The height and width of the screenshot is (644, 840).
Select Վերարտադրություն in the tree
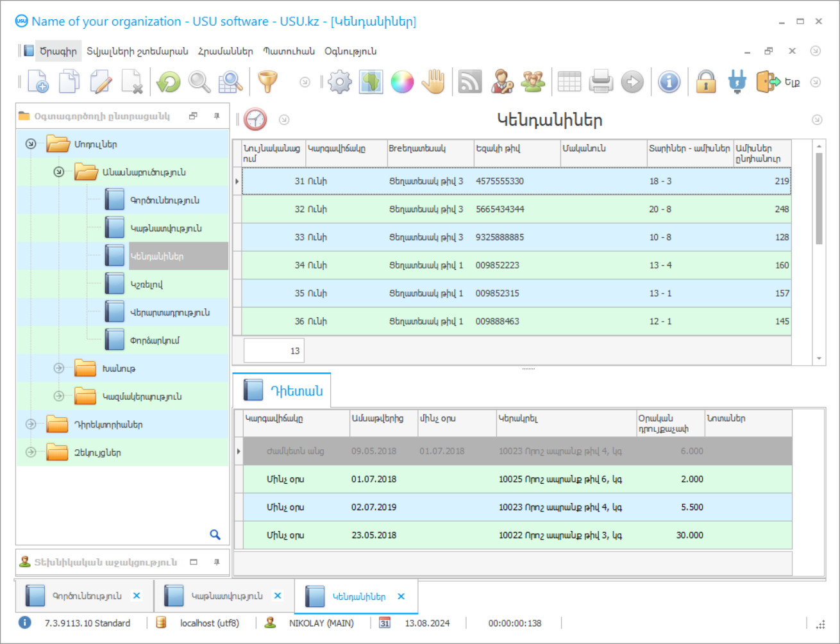(170, 313)
